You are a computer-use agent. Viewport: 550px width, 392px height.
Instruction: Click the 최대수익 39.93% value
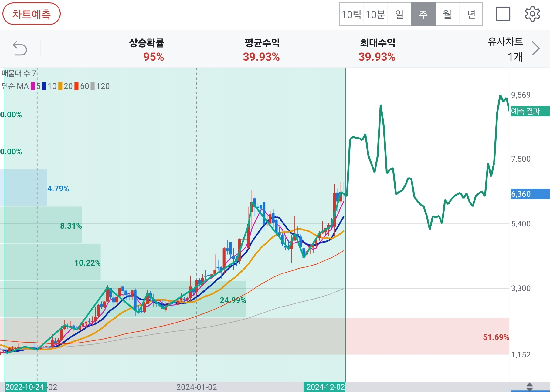(x=377, y=57)
